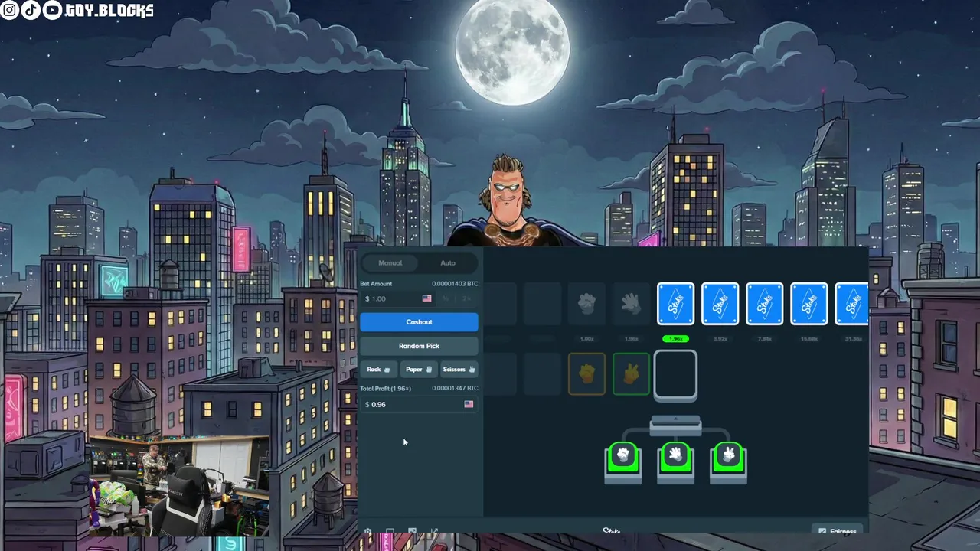Pick Rock in the bet panel
Viewport: 980px width, 551px height.
point(379,370)
